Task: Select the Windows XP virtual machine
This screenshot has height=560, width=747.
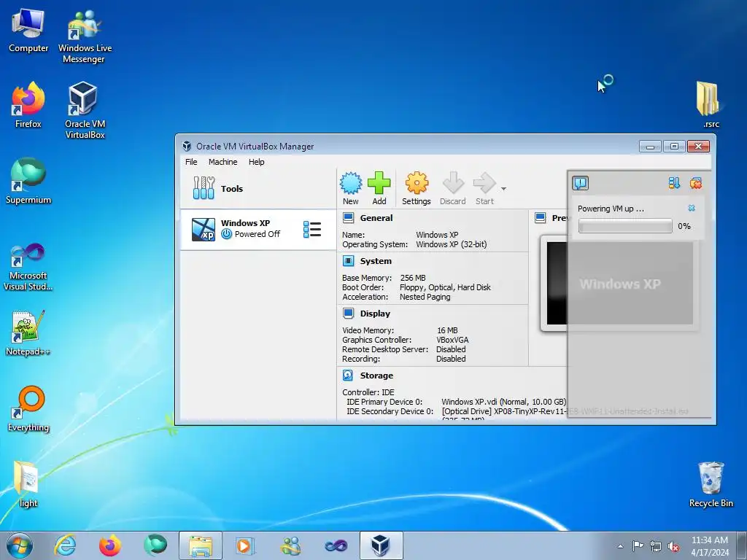Action: click(x=258, y=229)
